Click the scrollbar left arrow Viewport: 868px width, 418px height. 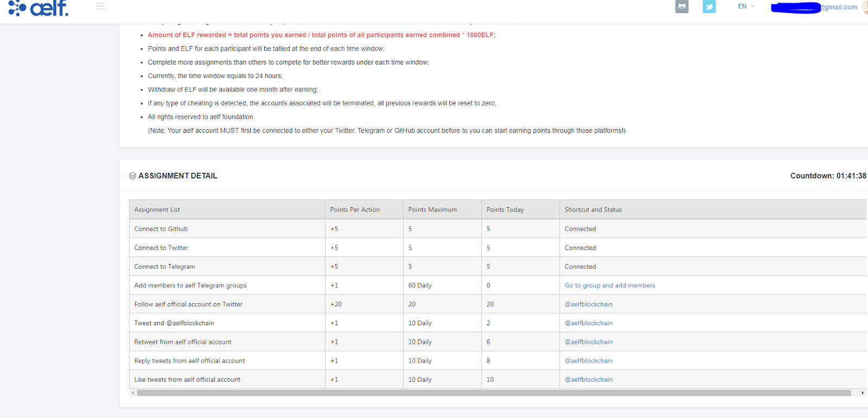133,393
